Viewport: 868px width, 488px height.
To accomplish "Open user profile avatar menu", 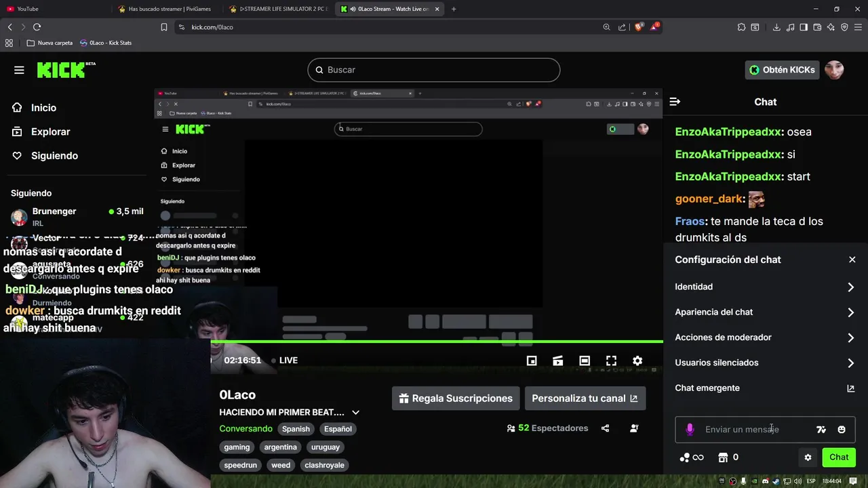I will coord(834,70).
